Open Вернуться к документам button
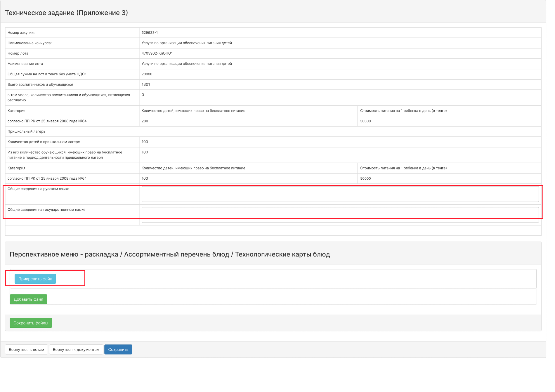Screen dimensions: 555x392 pyautogui.click(x=76, y=350)
